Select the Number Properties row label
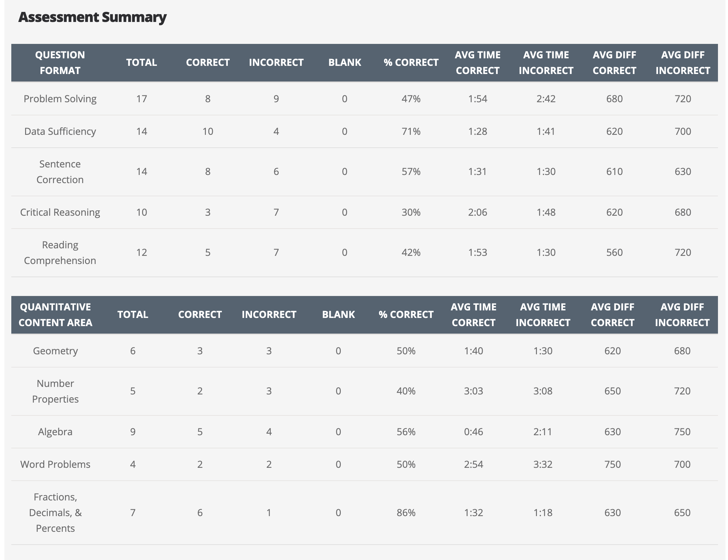This screenshot has height=560, width=728. coord(55,391)
